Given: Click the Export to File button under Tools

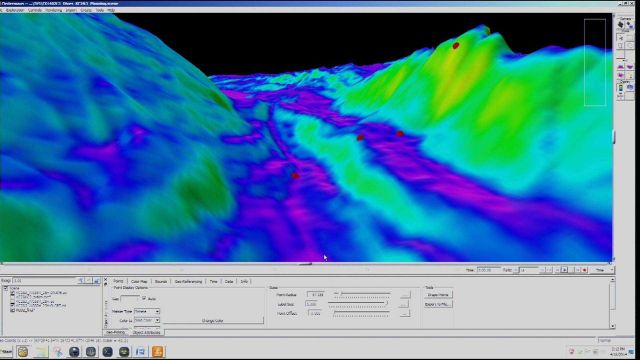Looking at the screenshot, I should pos(438,304).
